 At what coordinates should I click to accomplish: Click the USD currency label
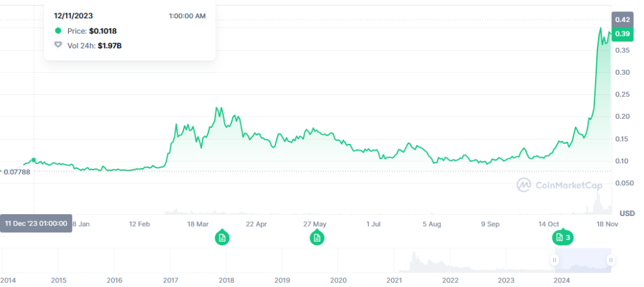626,214
